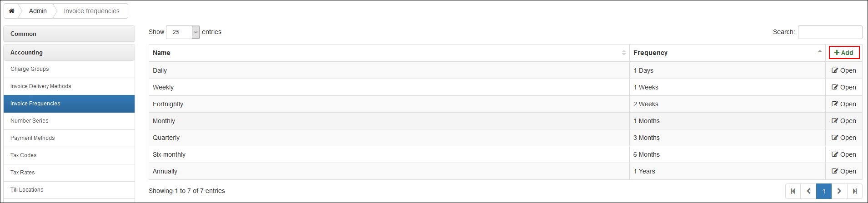Go to first page of results

793,191
